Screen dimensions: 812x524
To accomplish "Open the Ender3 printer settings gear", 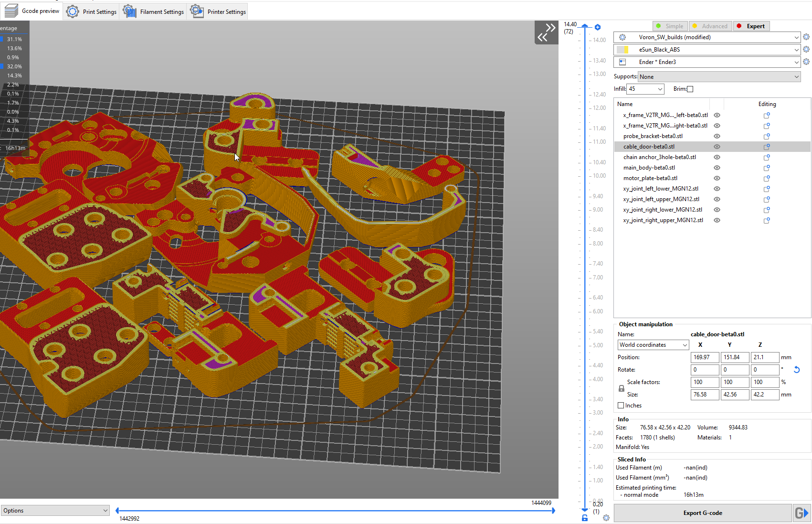I will pyautogui.click(x=806, y=62).
